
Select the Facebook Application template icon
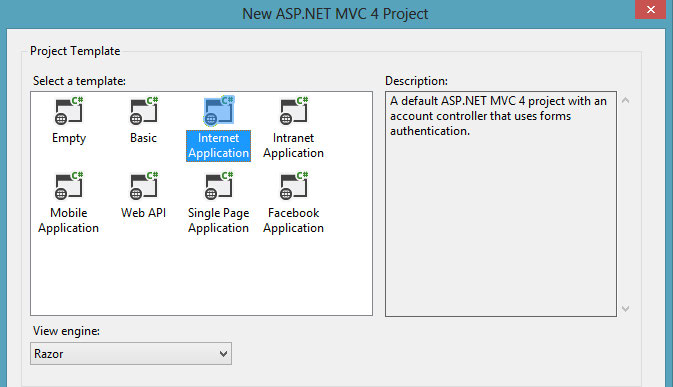pyautogui.click(x=294, y=185)
